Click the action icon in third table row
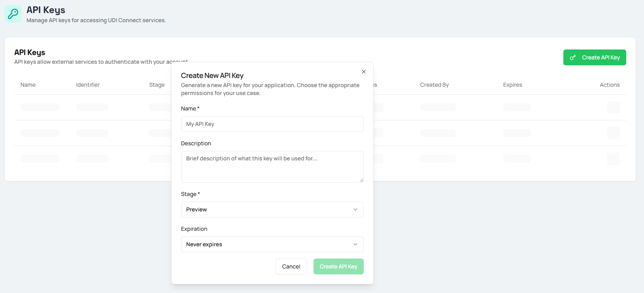This screenshot has height=293, width=644. [613, 158]
